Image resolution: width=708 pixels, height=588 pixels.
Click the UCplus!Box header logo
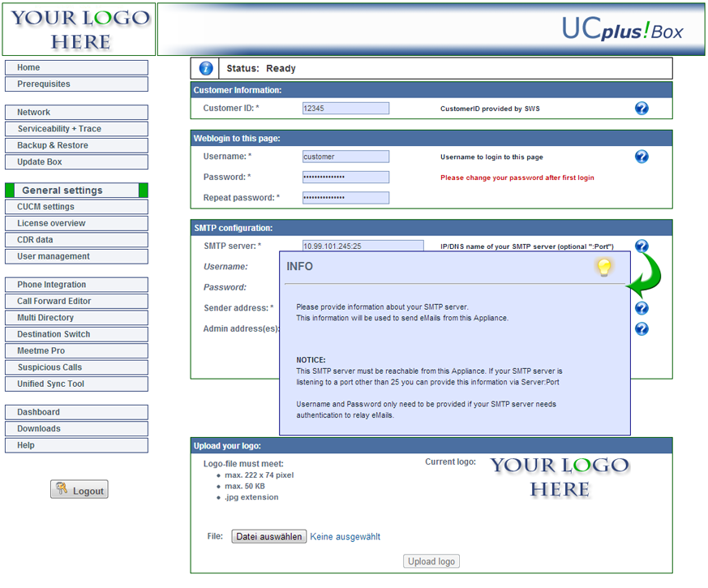[x=622, y=29]
